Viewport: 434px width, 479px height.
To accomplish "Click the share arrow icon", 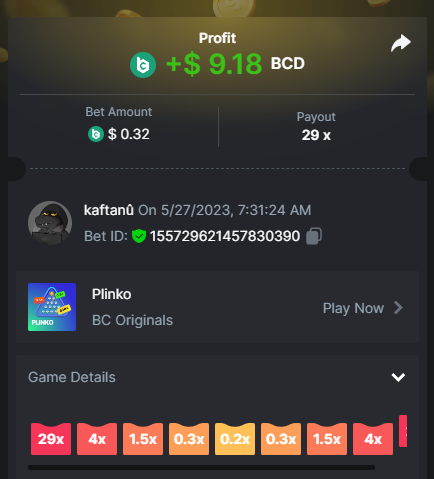I will point(401,43).
